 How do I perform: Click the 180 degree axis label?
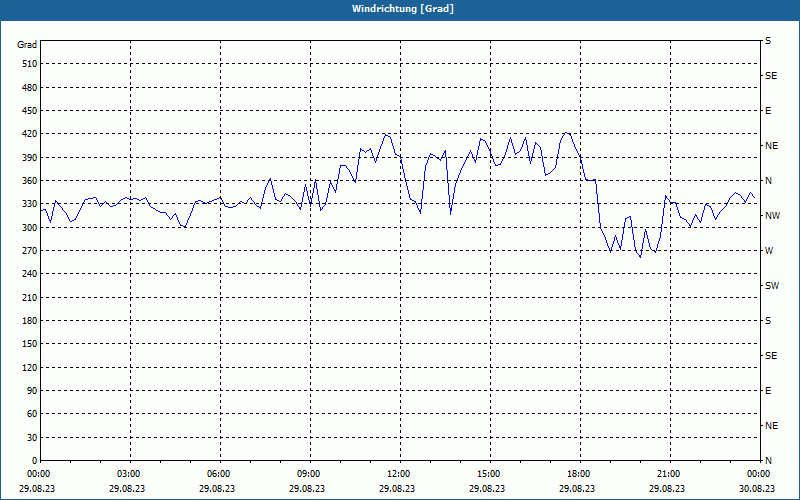pyautogui.click(x=30, y=321)
